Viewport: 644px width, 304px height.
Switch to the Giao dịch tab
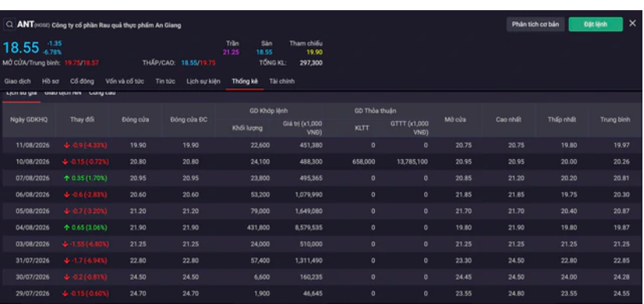(17, 81)
